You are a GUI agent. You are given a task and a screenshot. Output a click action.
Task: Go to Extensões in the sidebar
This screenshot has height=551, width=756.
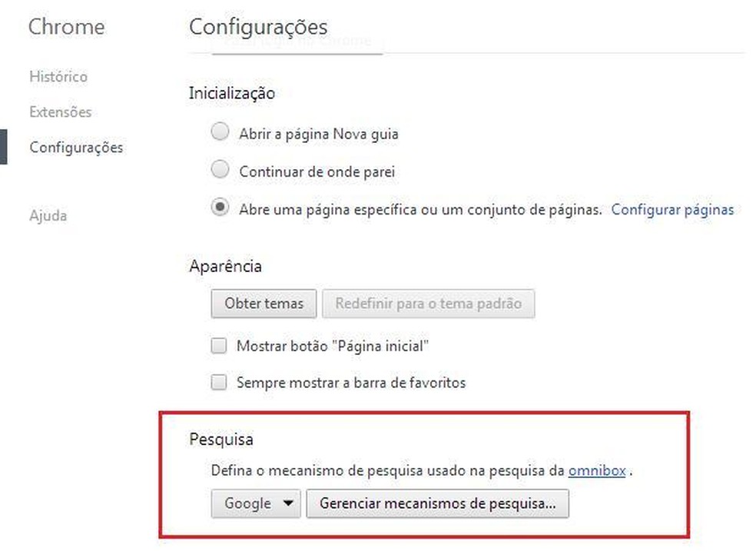60,112
